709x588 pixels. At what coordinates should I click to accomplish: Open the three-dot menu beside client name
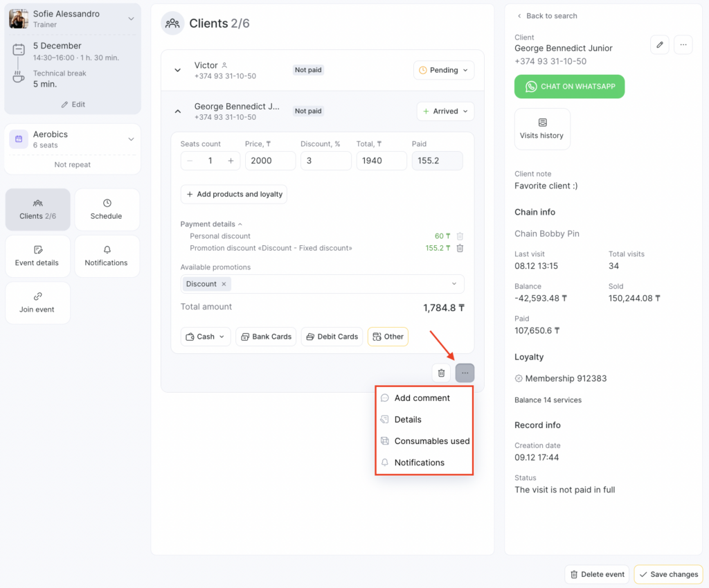(x=683, y=45)
